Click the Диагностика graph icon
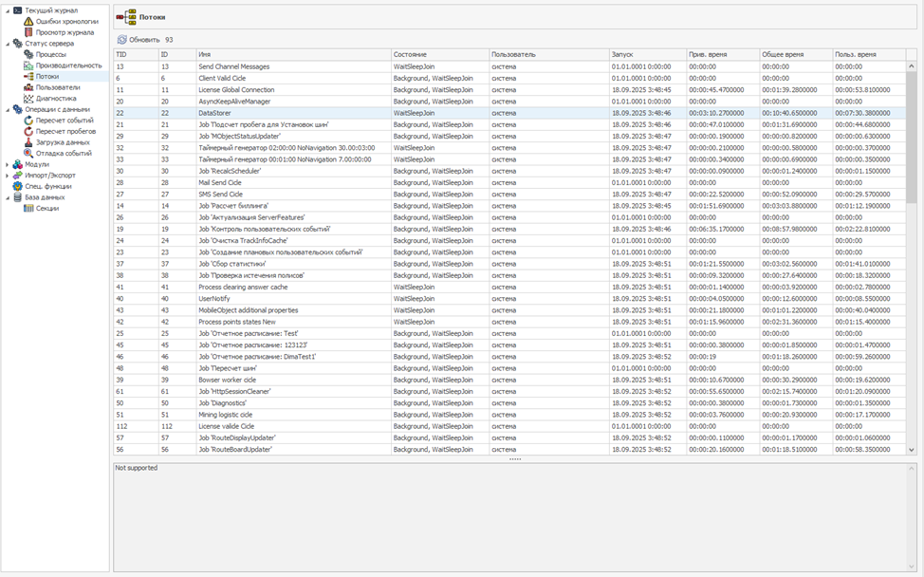The image size is (924, 577). (28, 98)
